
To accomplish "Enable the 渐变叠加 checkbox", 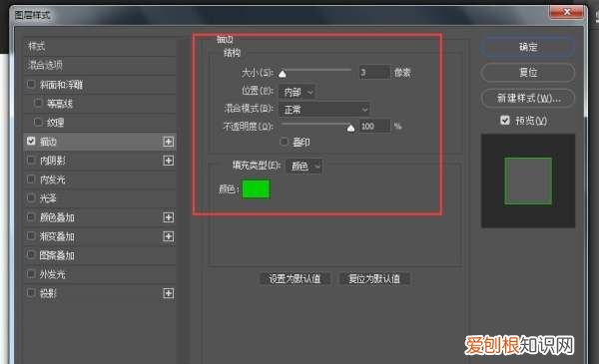I will (x=31, y=235).
